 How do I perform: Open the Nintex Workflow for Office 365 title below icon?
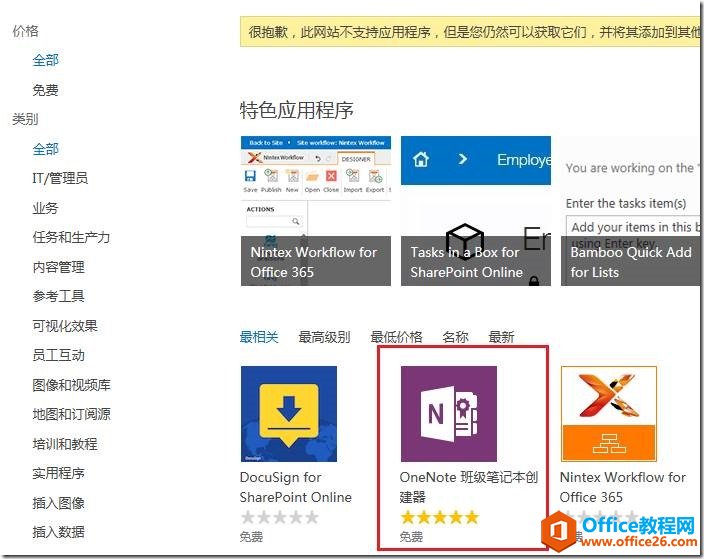623,487
